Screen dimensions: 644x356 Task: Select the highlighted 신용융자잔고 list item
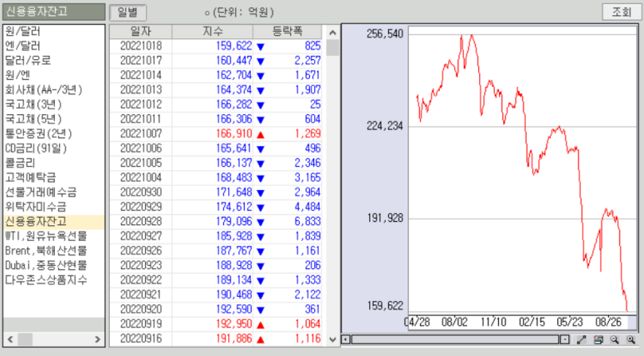[53, 222]
